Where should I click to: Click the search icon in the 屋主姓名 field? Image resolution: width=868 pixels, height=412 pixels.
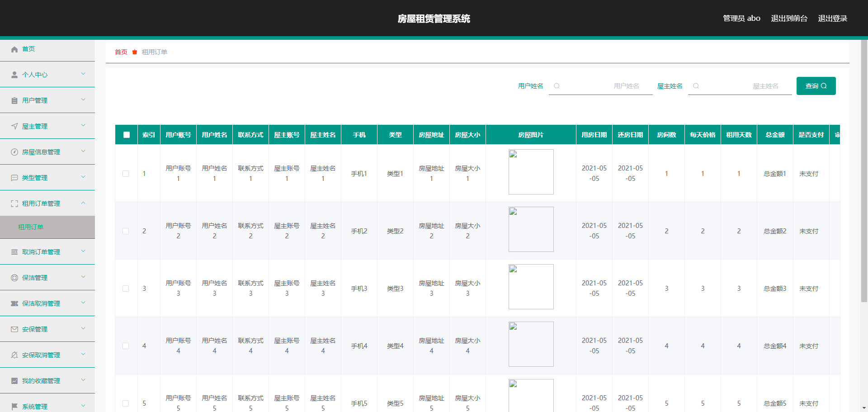click(696, 86)
